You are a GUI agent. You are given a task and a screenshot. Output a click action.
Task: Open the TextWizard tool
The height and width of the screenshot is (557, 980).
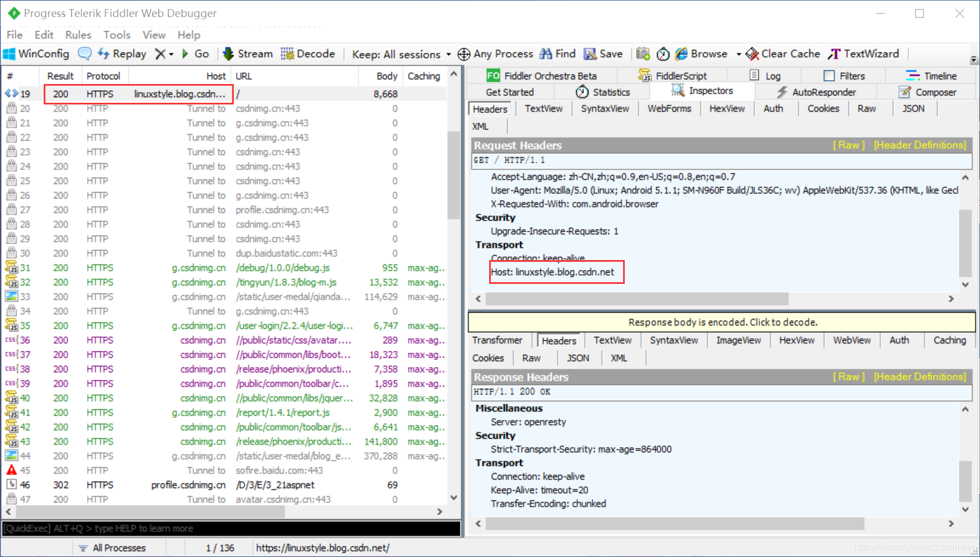point(864,54)
